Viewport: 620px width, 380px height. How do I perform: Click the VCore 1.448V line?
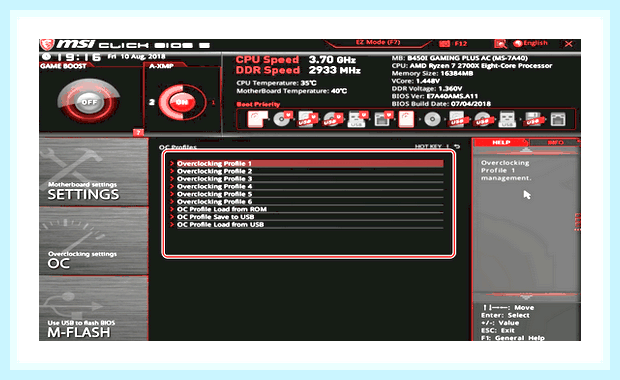point(416,81)
